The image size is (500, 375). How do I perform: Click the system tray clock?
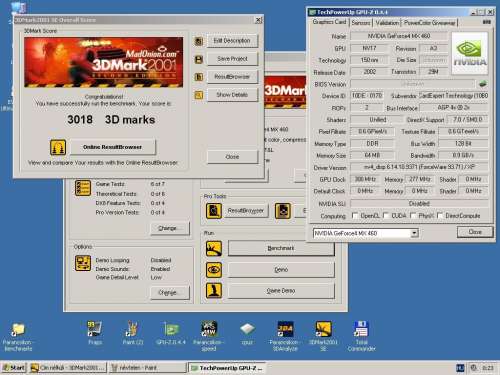click(487, 368)
